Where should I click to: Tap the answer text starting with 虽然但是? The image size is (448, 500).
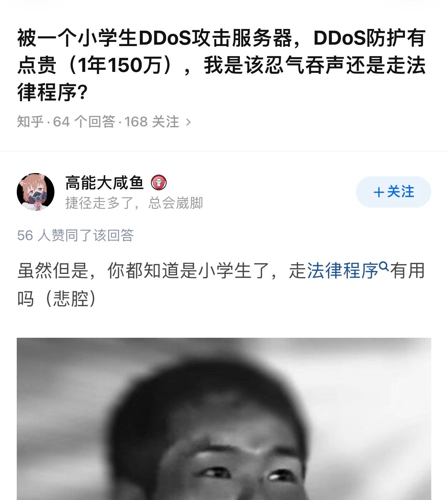point(221,285)
